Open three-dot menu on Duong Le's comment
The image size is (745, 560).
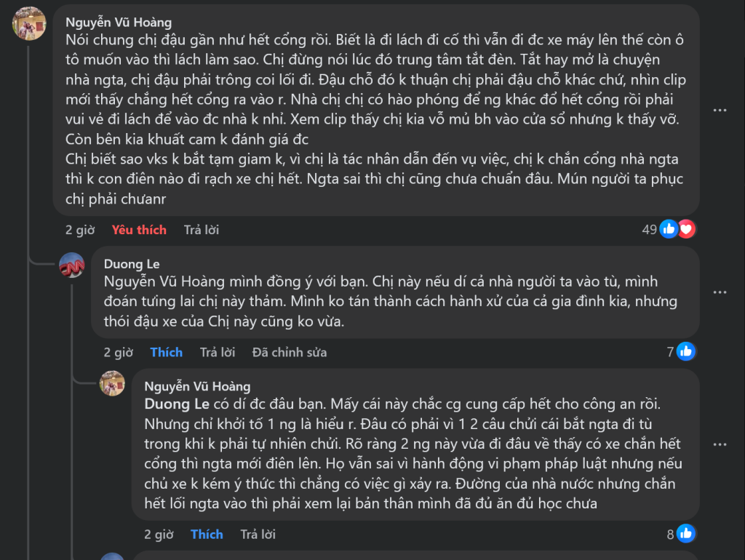[x=720, y=292]
